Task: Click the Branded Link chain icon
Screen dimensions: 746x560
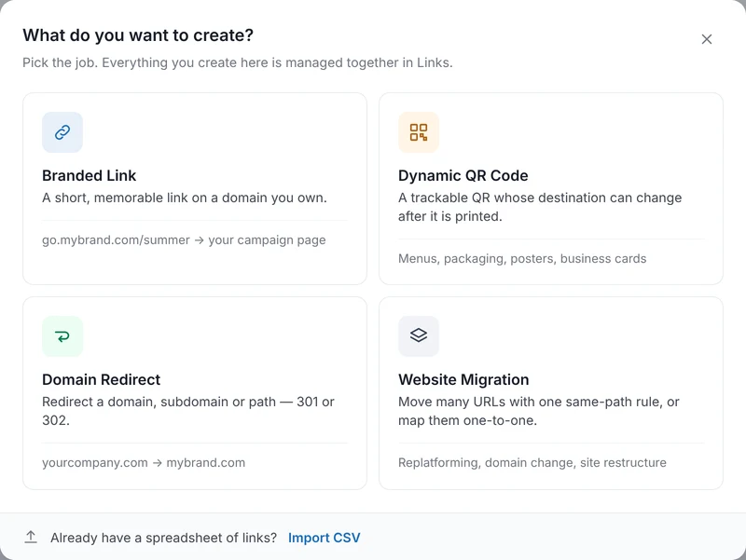Action: coord(62,132)
